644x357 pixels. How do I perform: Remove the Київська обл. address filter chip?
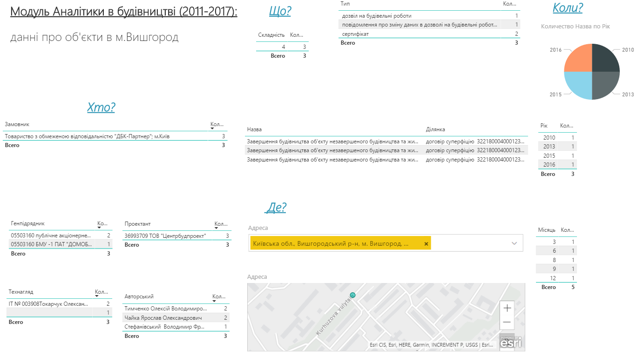426,243
